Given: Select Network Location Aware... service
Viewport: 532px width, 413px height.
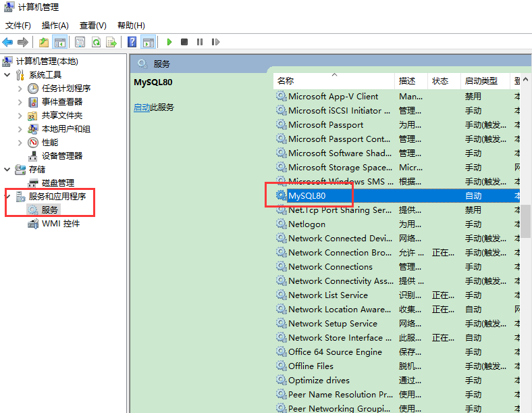Looking at the screenshot, I should coord(397,310).
